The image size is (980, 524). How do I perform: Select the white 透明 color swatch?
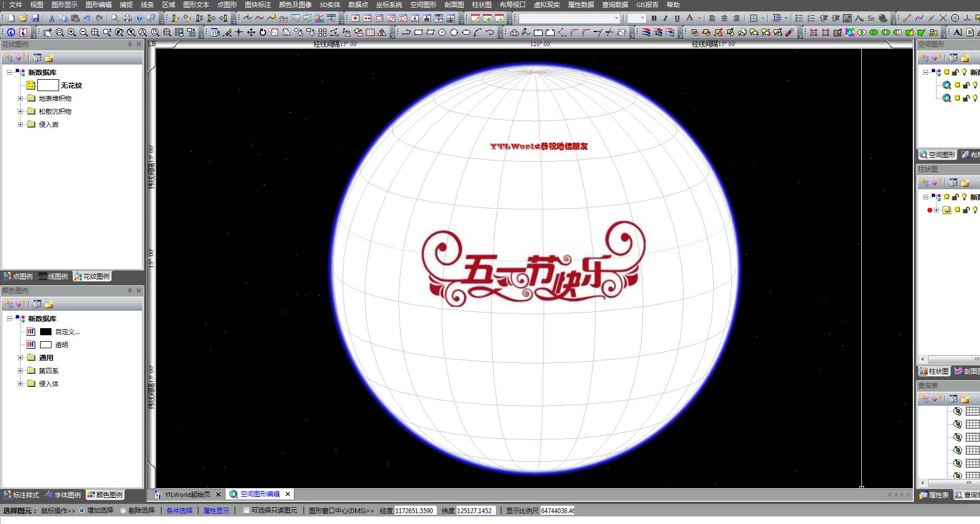click(x=46, y=345)
